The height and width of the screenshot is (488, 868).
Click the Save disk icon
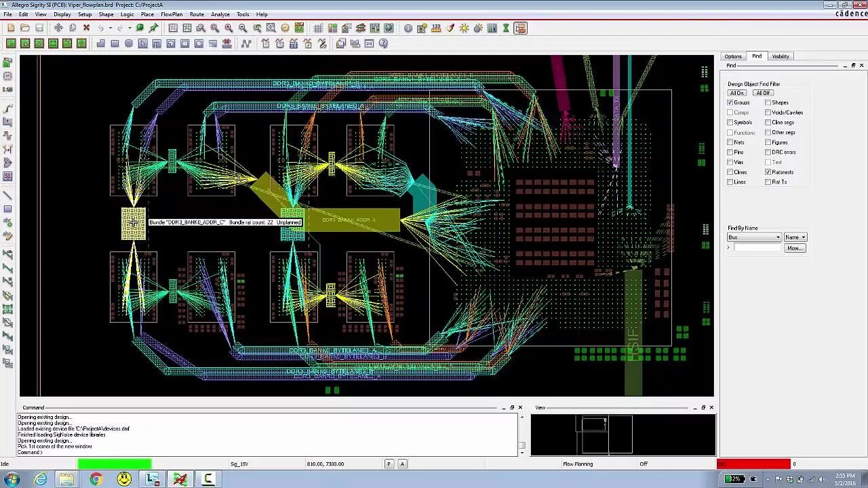[x=39, y=28]
